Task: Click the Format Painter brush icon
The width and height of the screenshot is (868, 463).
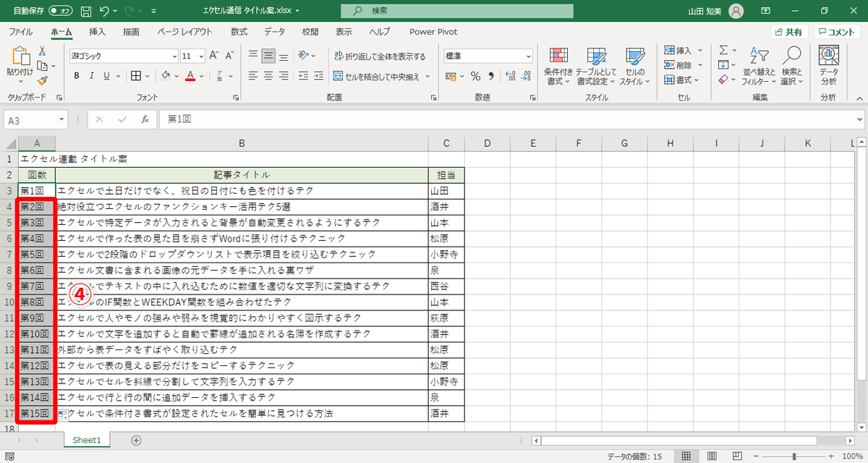Action: click(x=42, y=80)
